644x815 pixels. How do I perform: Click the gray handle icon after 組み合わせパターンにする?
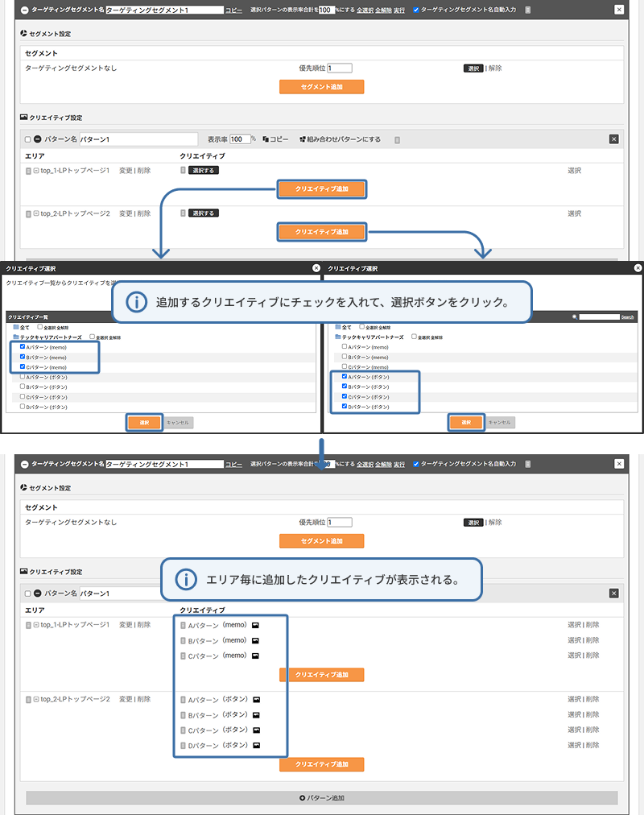coord(398,140)
